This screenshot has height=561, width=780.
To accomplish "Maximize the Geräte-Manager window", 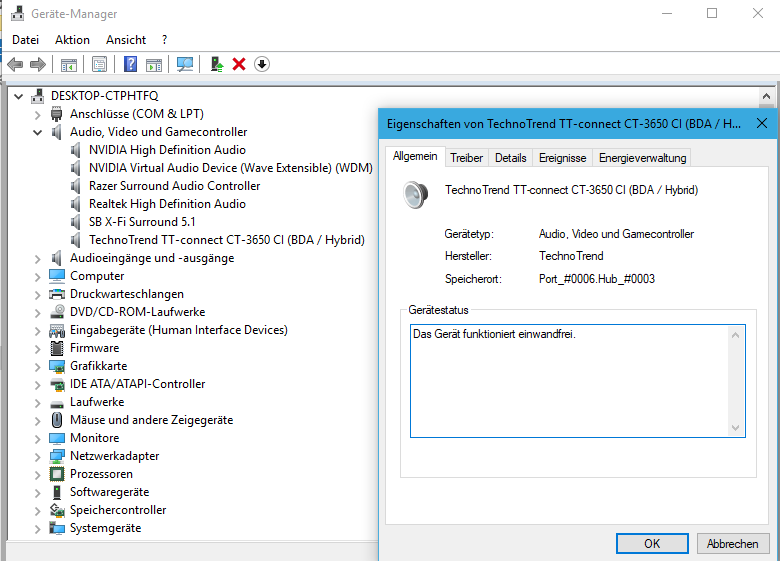I will click(712, 13).
